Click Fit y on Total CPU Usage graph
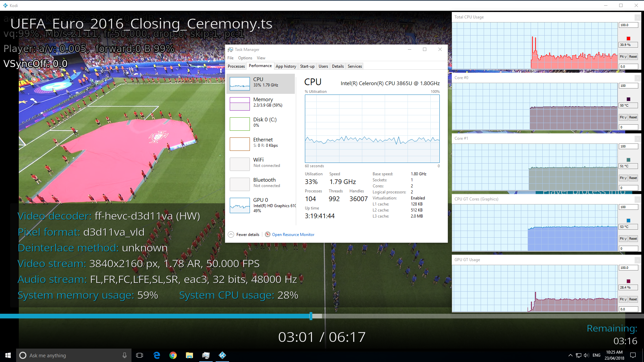Image resolution: width=644 pixels, height=362 pixels. (623, 57)
